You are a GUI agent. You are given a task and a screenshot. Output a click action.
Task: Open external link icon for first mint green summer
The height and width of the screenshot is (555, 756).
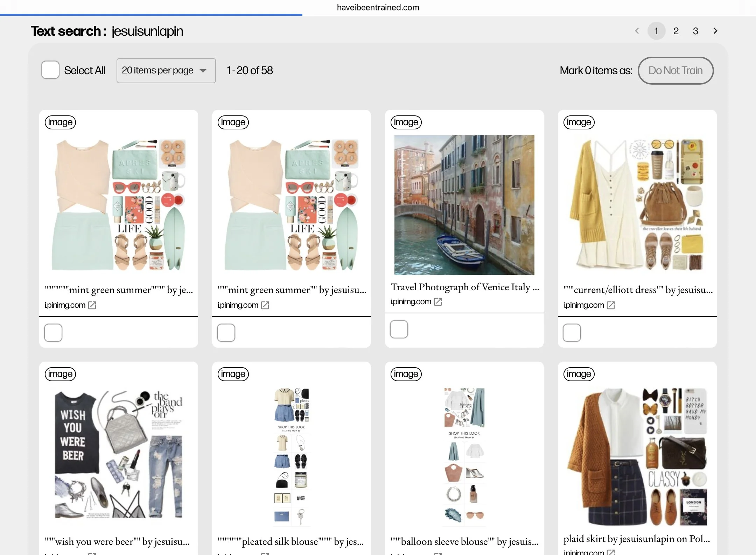coord(92,305)
